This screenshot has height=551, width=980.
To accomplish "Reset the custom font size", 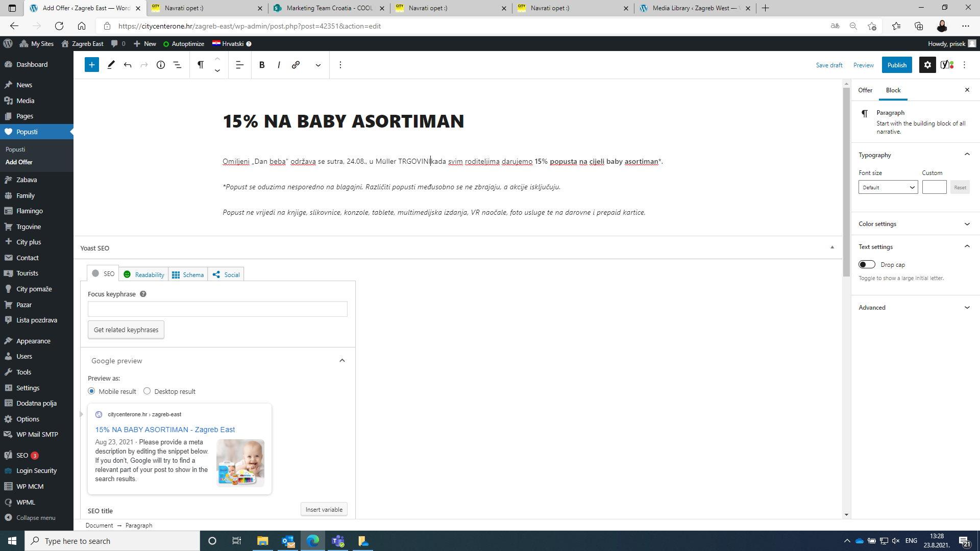I will [x=960, y=187].
